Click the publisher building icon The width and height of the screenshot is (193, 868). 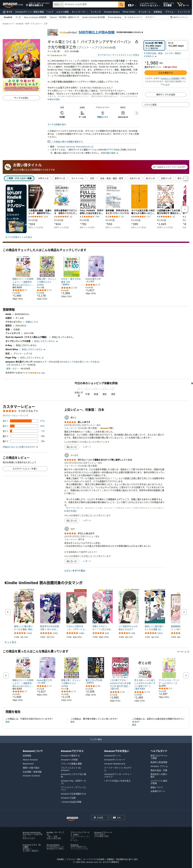pyautogui.click(x=82, y=113)
